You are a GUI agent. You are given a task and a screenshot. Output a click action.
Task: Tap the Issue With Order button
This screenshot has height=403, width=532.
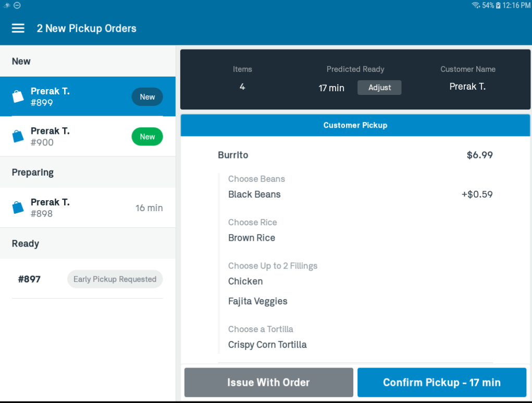tap(268, 382)
